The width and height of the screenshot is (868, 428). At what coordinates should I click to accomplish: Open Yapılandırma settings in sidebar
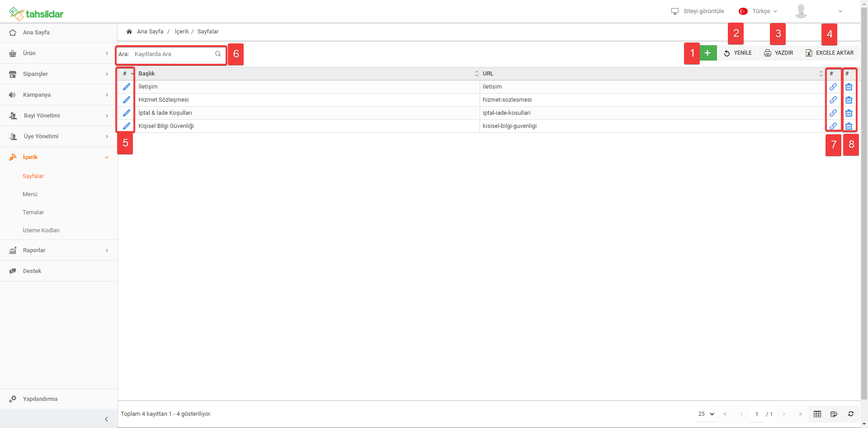(59, 399)
